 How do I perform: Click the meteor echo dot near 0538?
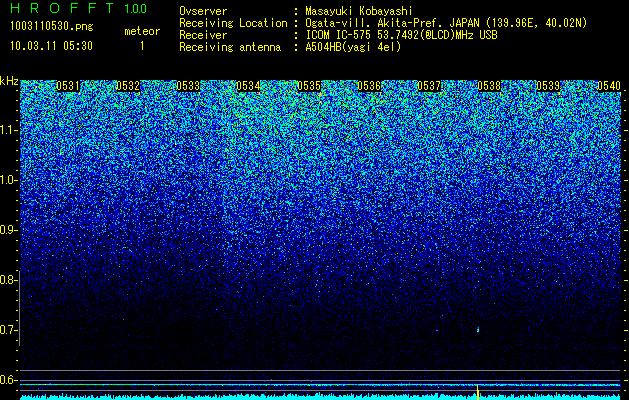click(x=478, y=330)
